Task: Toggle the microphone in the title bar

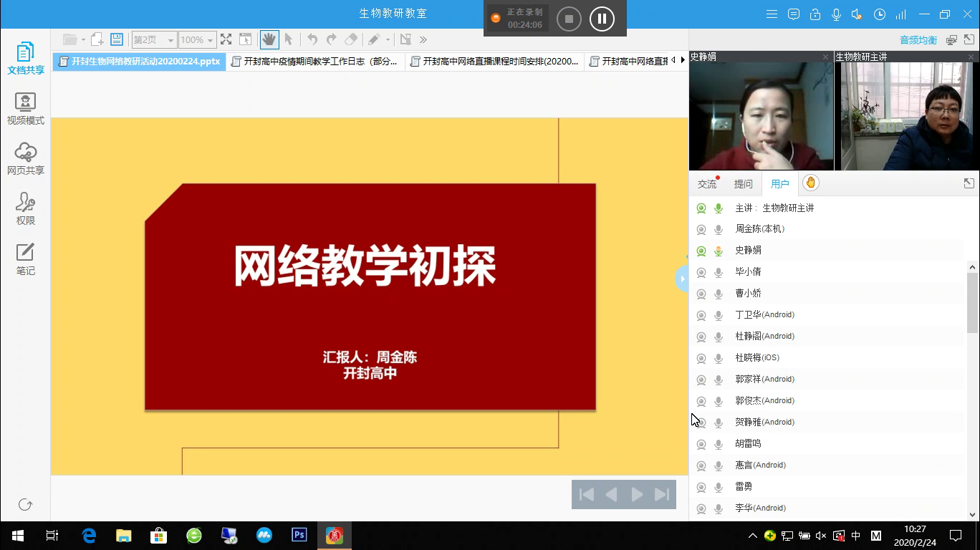Action: (836, 14)
